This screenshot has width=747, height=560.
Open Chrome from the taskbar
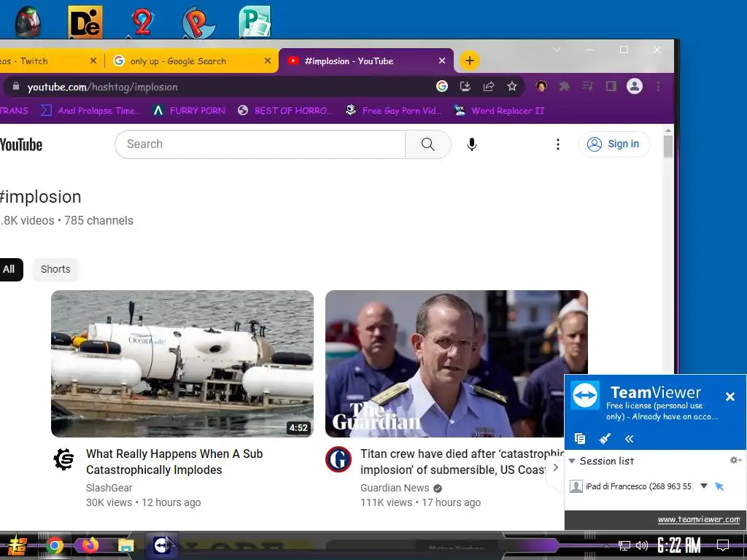click(x=55, y=545)
